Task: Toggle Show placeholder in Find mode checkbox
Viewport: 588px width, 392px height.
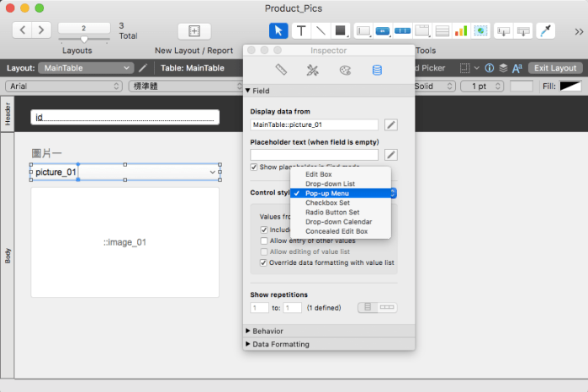Action: 255,167
